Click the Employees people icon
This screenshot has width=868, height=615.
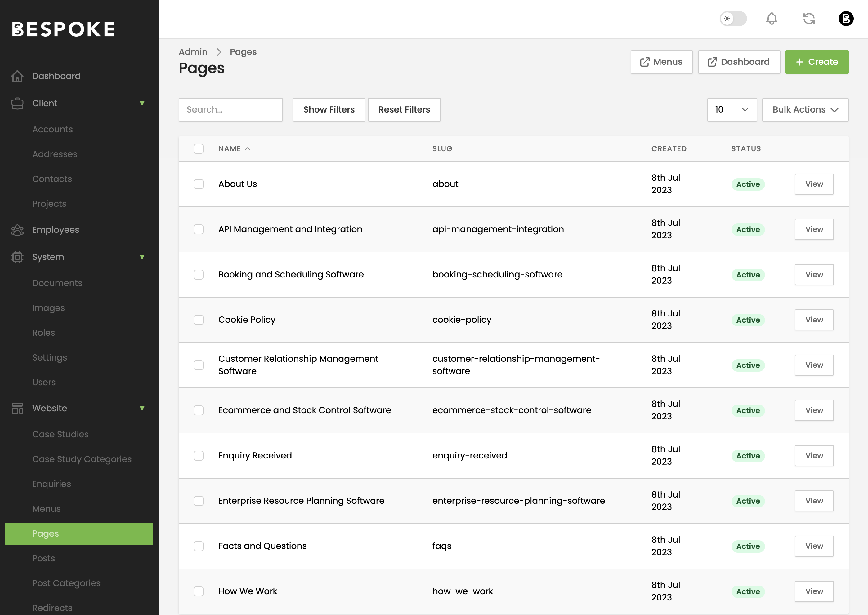pos(17,230)
